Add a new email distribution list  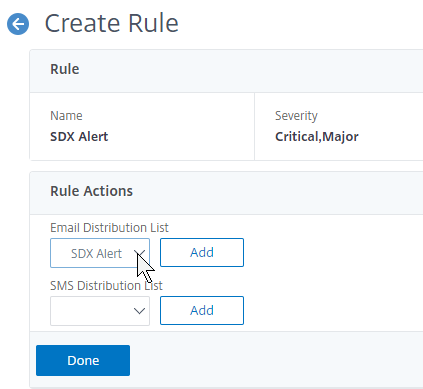pos(202,252)
